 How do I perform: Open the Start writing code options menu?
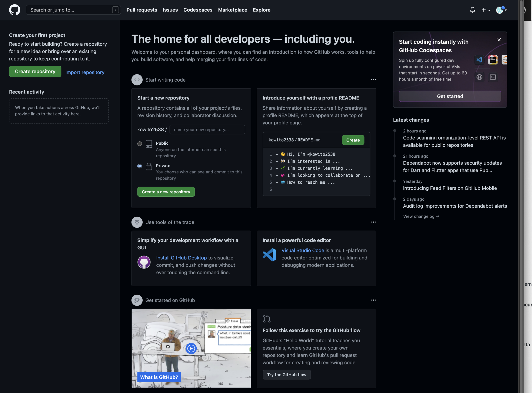pos(373,80)
